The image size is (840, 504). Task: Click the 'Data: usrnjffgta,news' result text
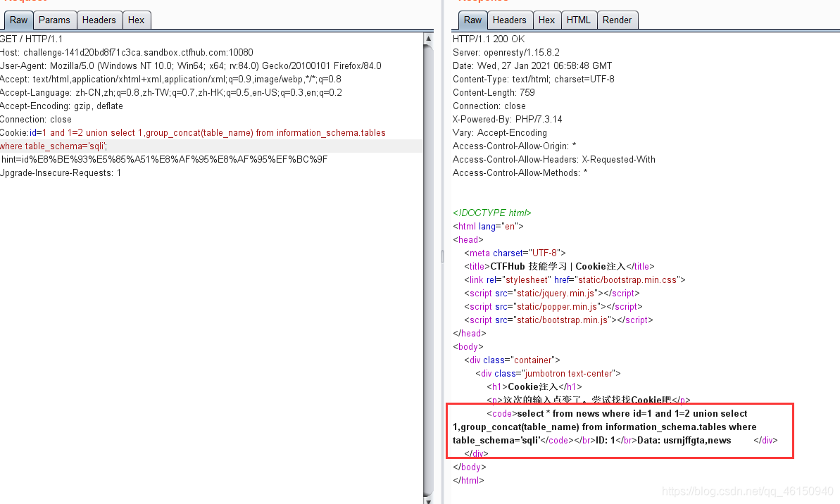(684, 440)
